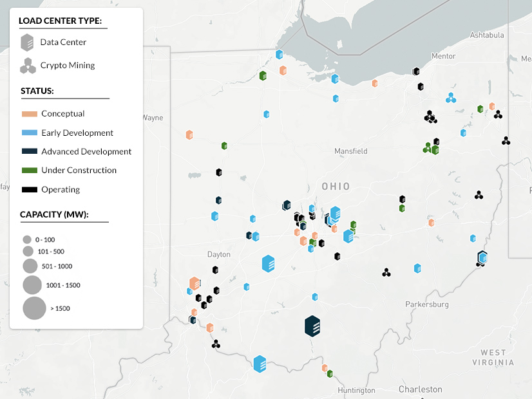
Task: Click the Operating status label
Action: coord(61,189)
